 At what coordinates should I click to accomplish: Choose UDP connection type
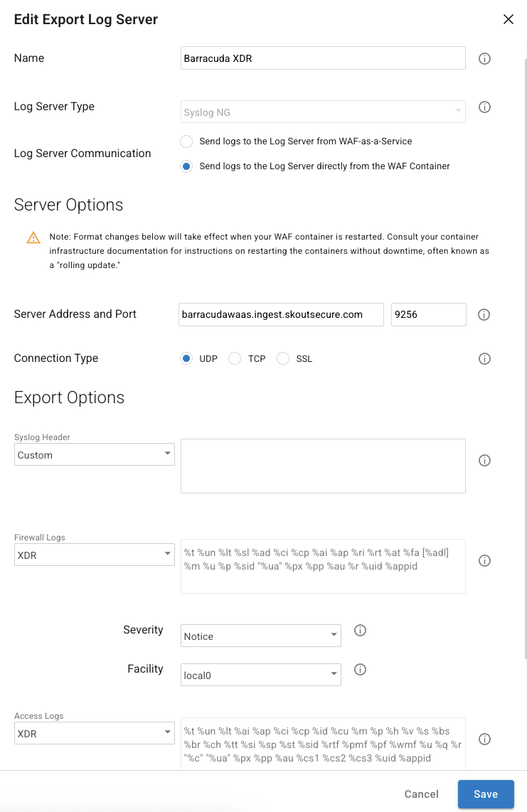[186, 358]
